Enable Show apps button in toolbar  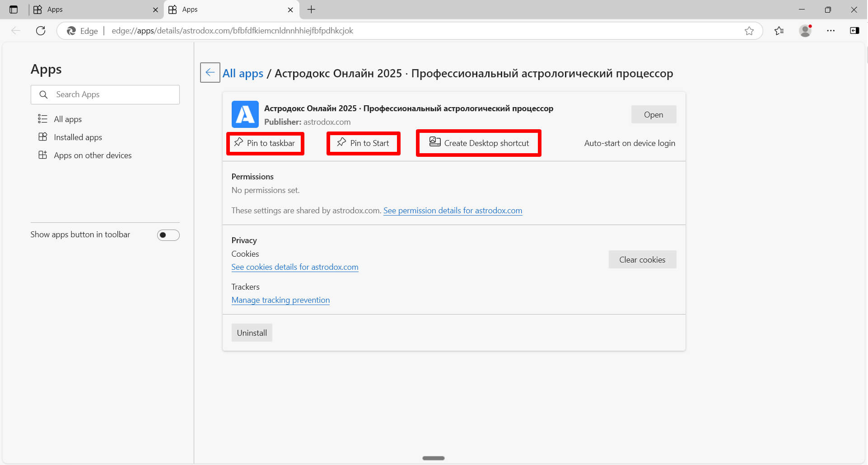click(168, 235)
